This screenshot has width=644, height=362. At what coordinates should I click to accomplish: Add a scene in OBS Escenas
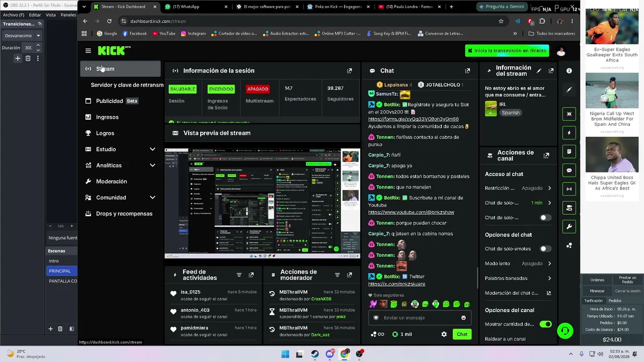(x=50, y=329)
